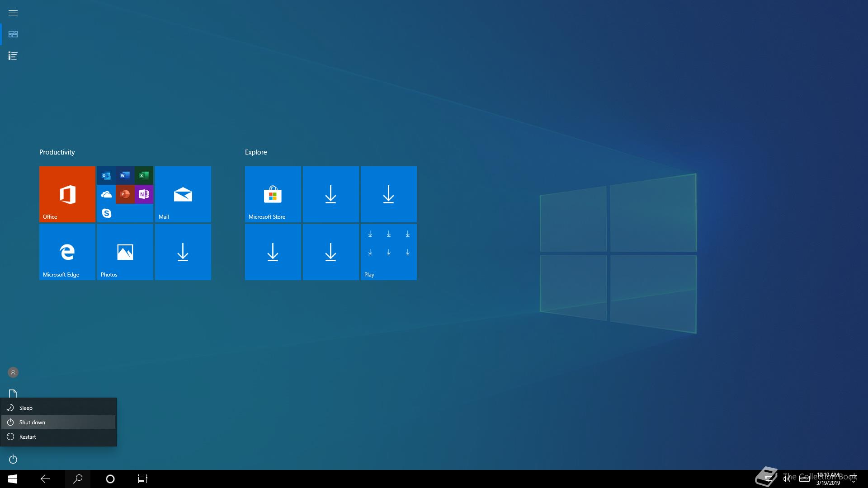The width and height of the screenshot is (868, 488).
Task: Open the Photos tile
Action: (x=125, y=252)
